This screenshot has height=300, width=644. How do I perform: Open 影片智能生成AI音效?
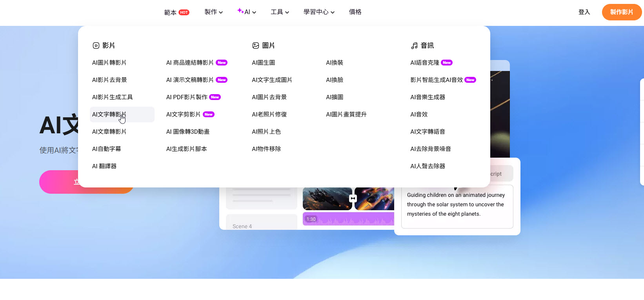[x=437, y=80]
